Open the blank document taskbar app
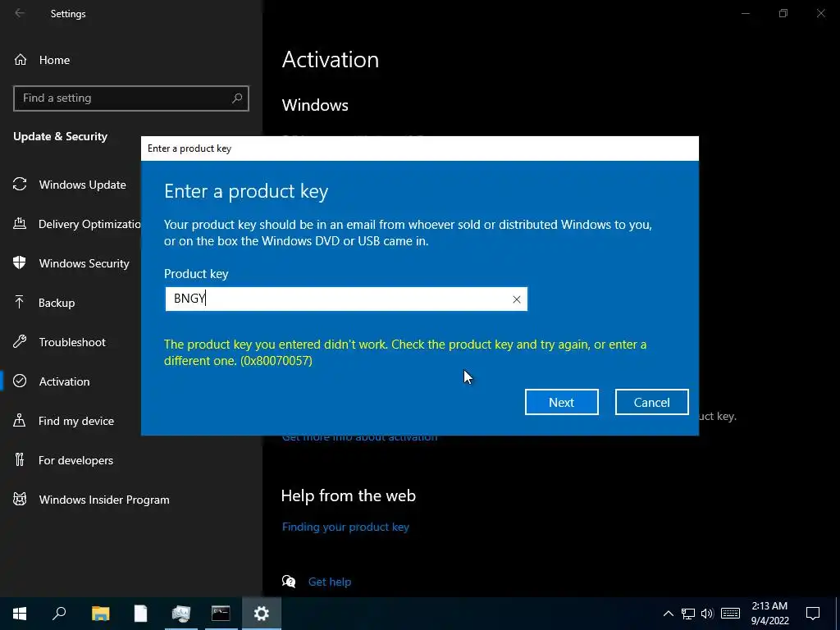Viewport: 840px width, 630px height. point(140,614)
